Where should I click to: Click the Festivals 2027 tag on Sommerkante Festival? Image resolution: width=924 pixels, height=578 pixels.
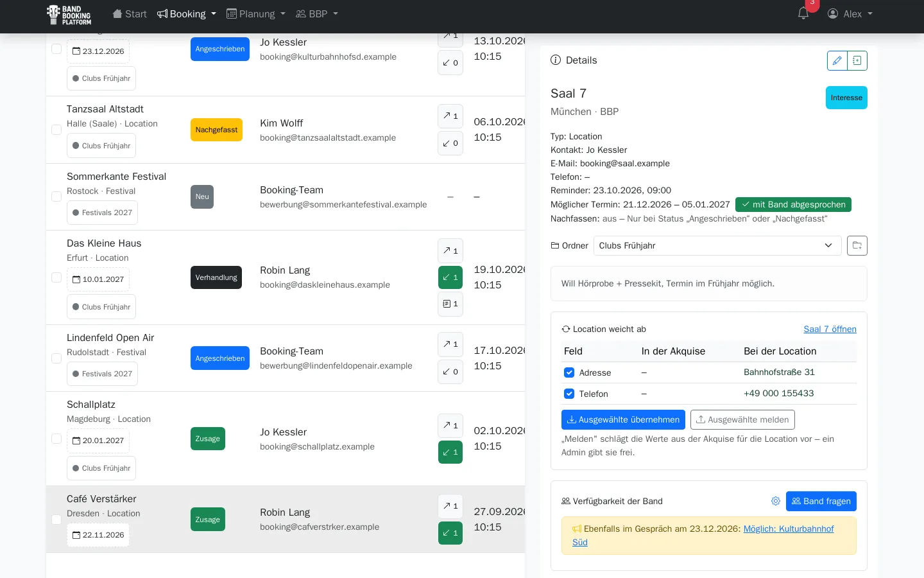(x=102, y=213)
